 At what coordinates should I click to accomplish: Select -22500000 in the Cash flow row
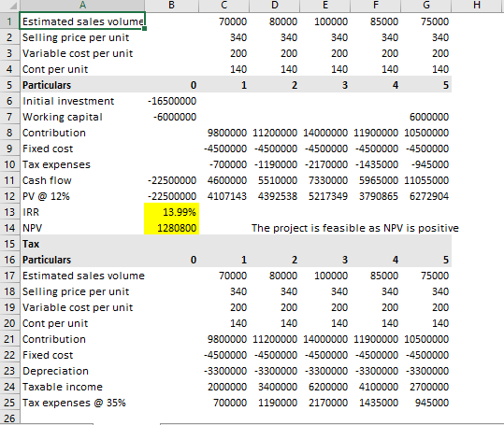pyautogui.click(x=172, y=180)
